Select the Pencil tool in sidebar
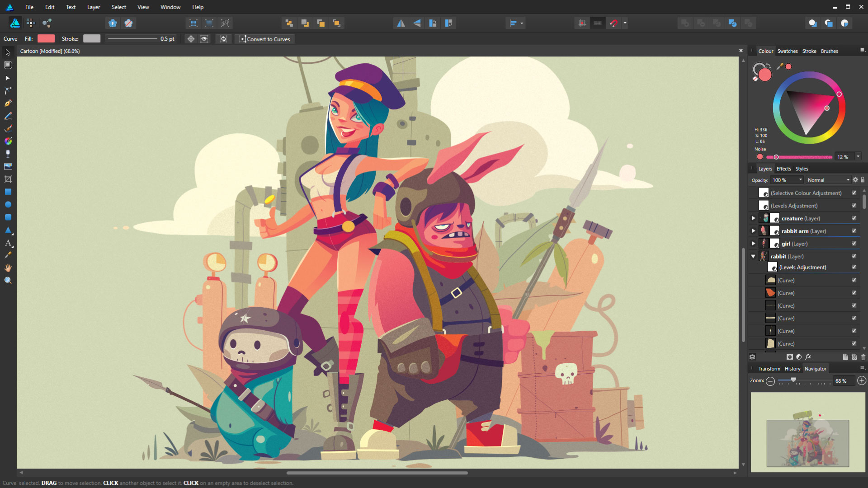Screen dimensions: 868x488 click(x=8, y=116)
